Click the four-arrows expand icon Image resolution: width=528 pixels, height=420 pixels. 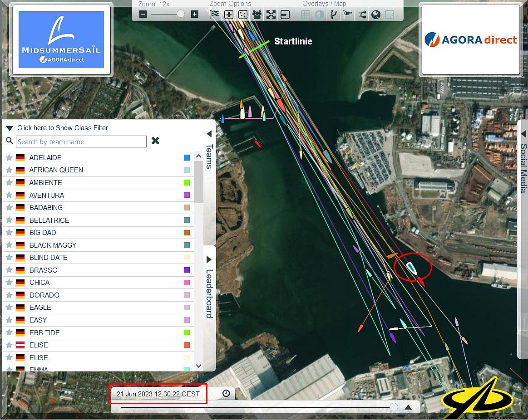tap(271, 15)
